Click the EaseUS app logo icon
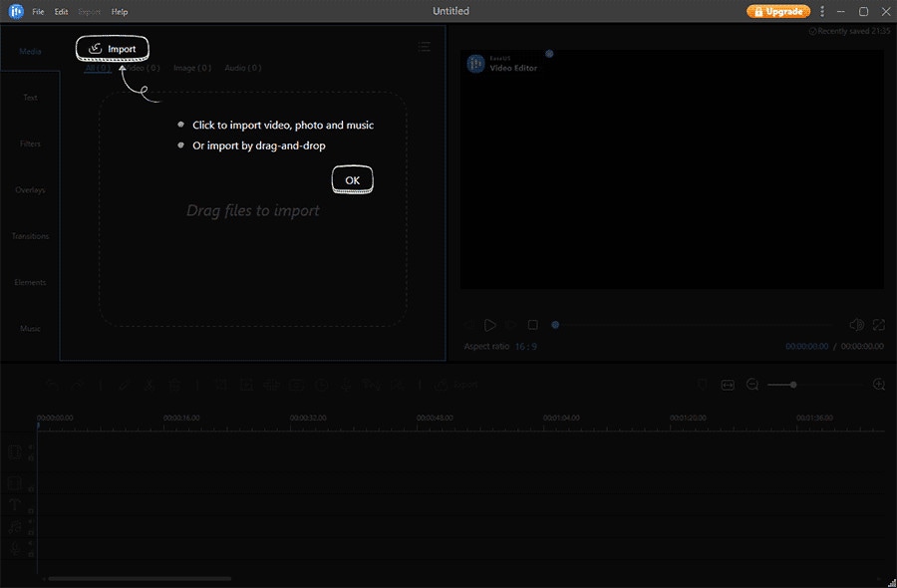The height and width of the screenshot is (588, 897). pos(16,11)
